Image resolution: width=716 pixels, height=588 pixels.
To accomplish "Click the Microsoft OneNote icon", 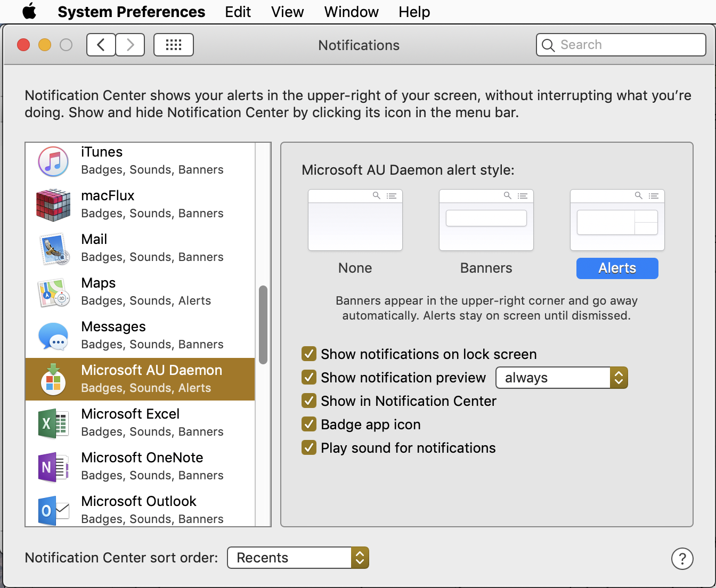I will [x=53, y=467].
